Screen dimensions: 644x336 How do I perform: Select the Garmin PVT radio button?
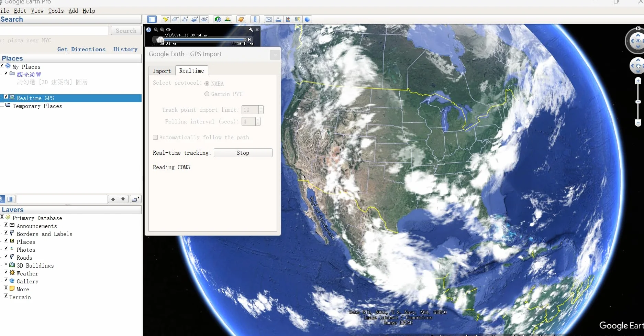(207, 94)
